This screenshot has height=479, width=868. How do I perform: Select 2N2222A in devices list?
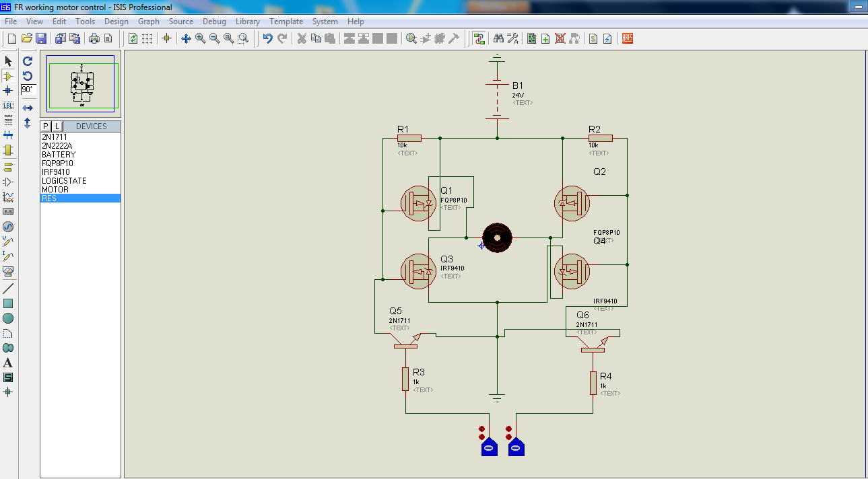tap(80, 146)
